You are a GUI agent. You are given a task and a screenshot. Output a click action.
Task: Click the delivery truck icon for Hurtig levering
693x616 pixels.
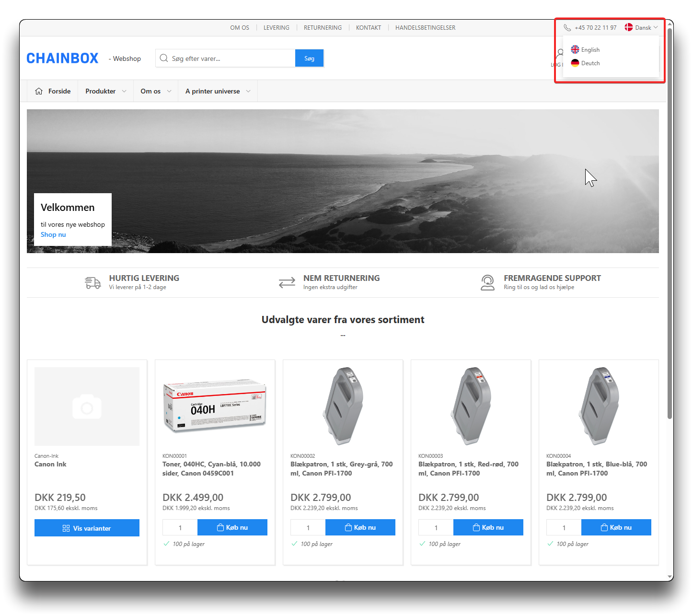coord(92,282)
